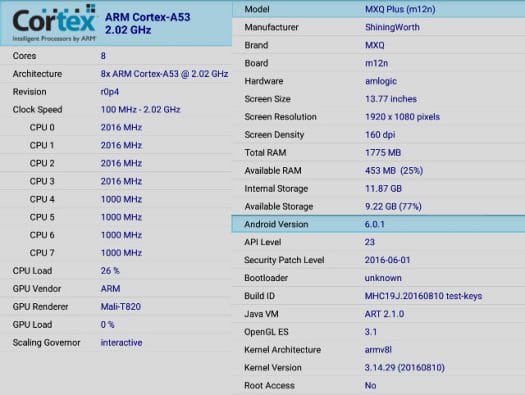Image resolution: width=525 pixels, height=395 pixels.
Task: Select the highlighted Android Version row
Action: (x=378, y=224)
